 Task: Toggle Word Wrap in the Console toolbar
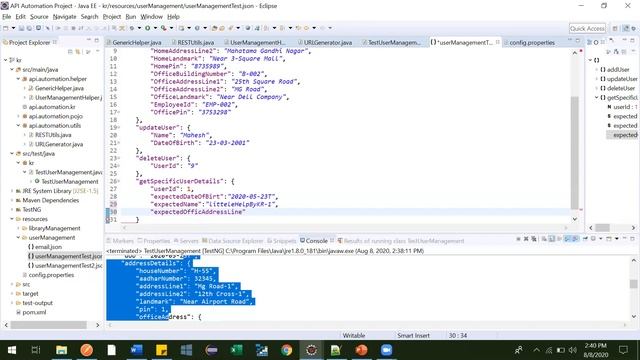pyautogui.click(x=559, y=239)
